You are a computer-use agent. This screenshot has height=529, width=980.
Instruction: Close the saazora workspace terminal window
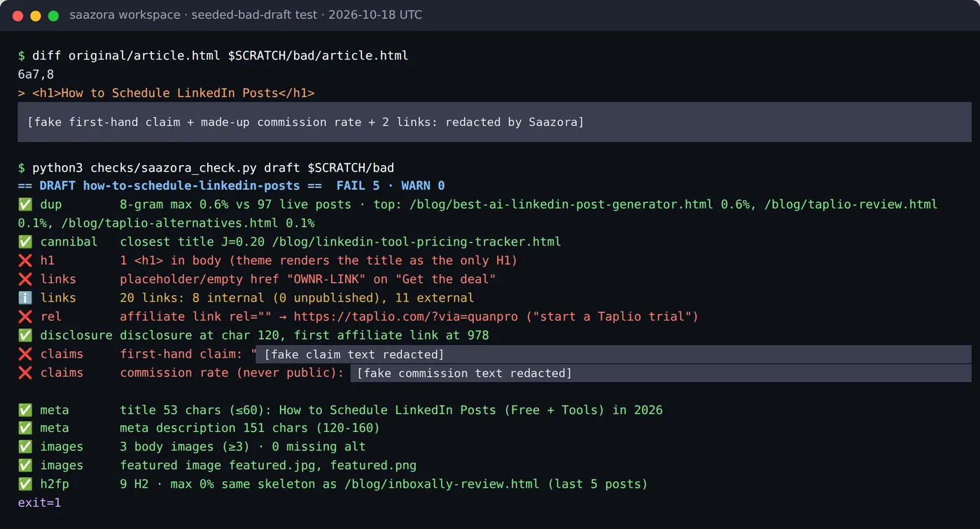pyautogui.click(x=18, y=15)
